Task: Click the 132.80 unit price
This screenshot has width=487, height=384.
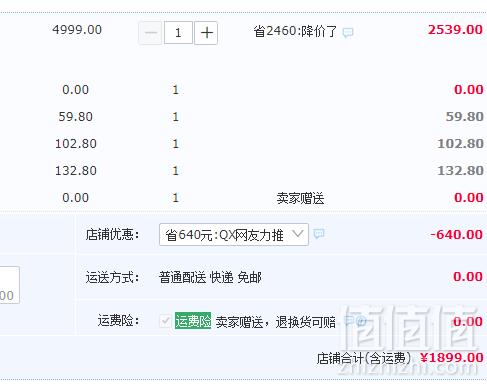Action: click(76, 171)
